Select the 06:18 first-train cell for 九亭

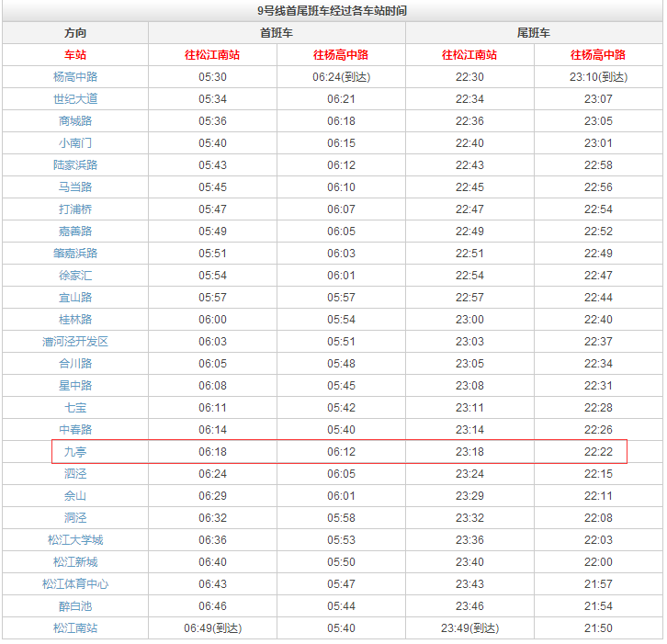(x=212, y=452)
